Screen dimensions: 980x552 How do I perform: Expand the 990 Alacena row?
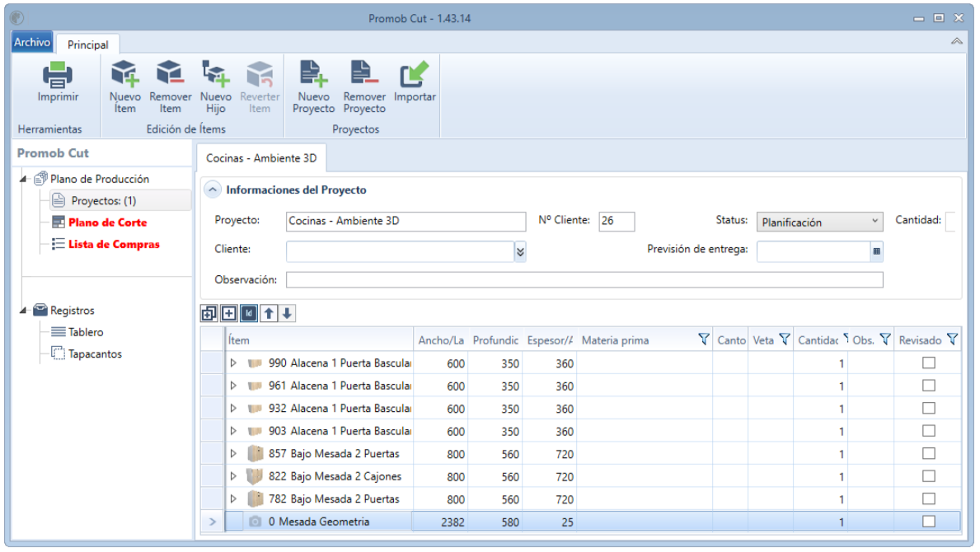[x=233, y=363]
